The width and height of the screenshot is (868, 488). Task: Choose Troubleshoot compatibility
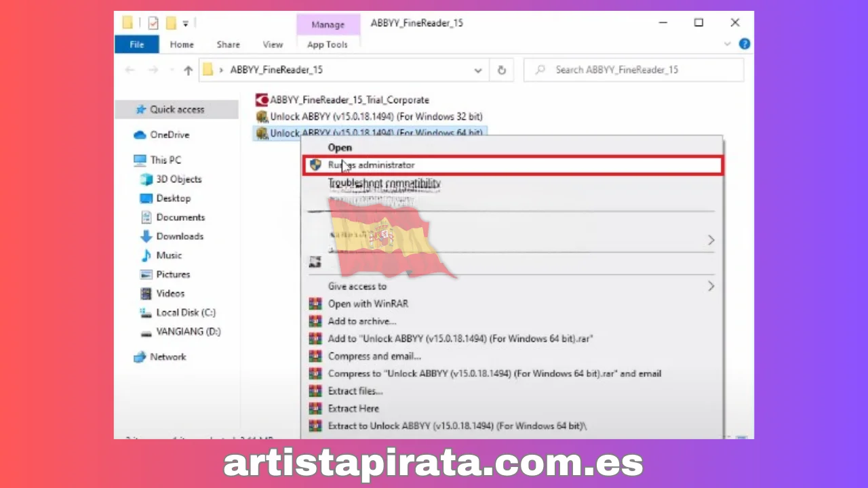click(384, 183)
